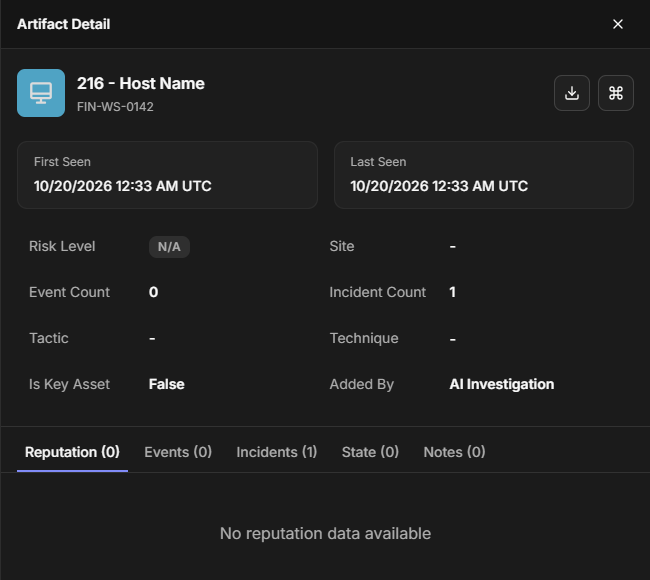
Task: Select the hostname FIN-WS-0142
Action: (115, 107)
